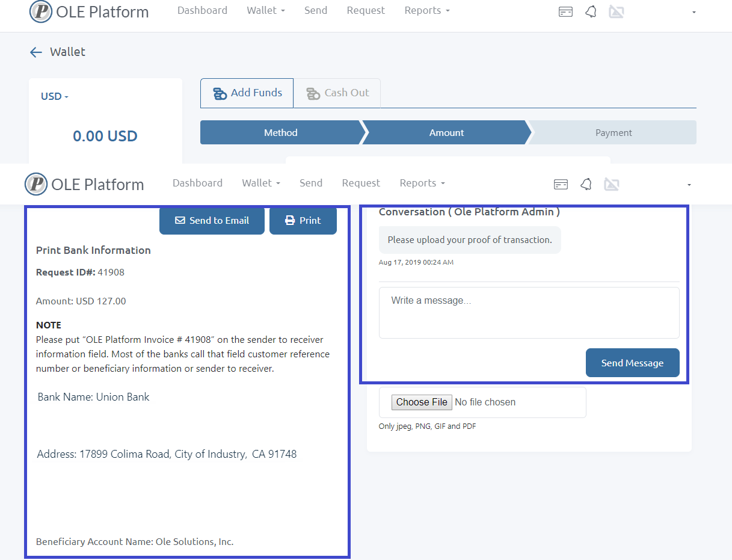The width and height of the screenshot is (732, 560).
Task: Focus the Write a message text area
Action: pyautogui.click(x=529, y=313)
